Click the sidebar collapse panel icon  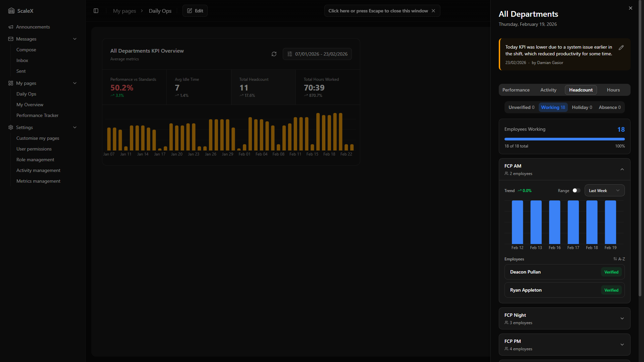pos(96,11)
